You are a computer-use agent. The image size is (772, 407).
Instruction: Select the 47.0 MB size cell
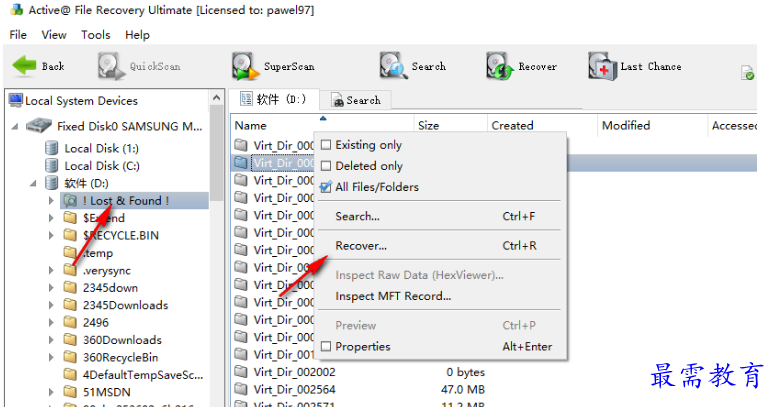(463, 389)
